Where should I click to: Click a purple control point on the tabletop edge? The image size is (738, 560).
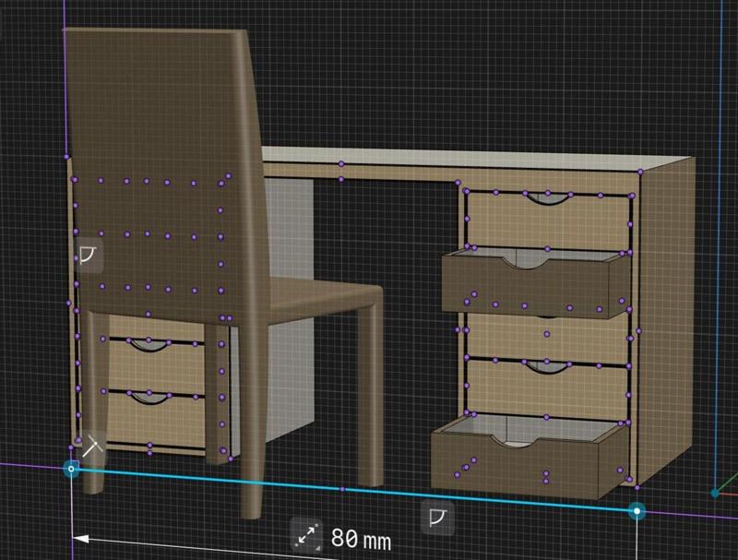click(341, 164)
